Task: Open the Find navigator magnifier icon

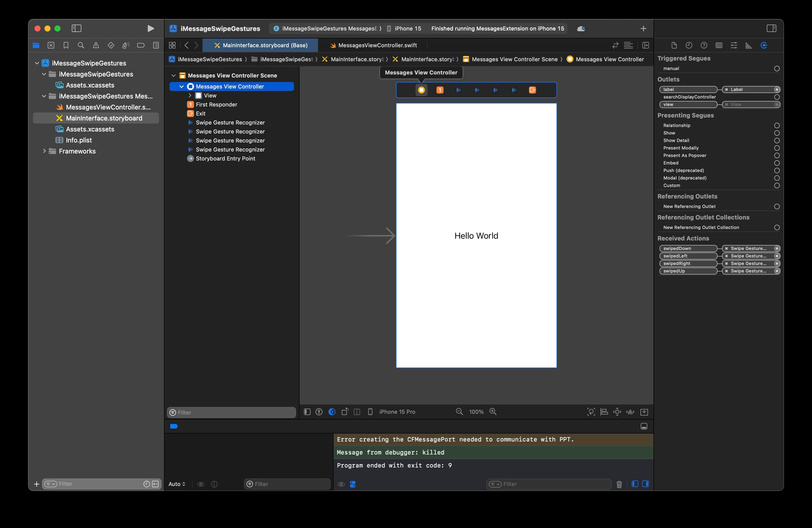Action: 81,45
